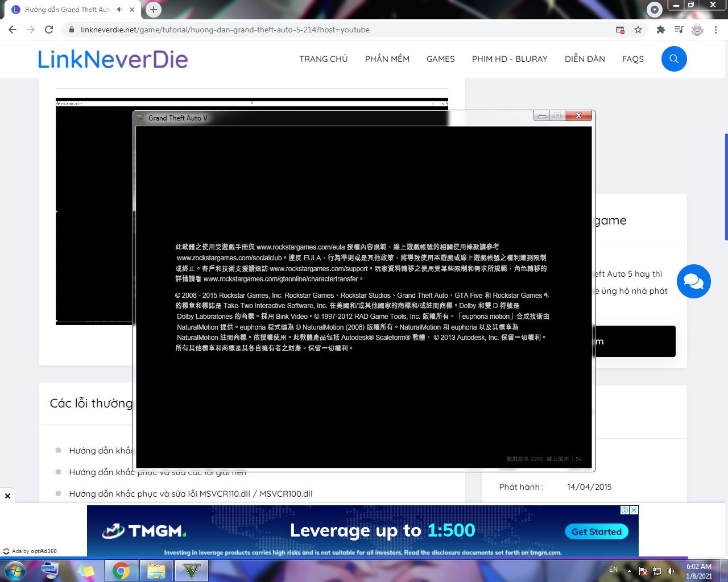
Task: Open the Chrome extensions puzzle icon
Action: click(x=660, y=30)
